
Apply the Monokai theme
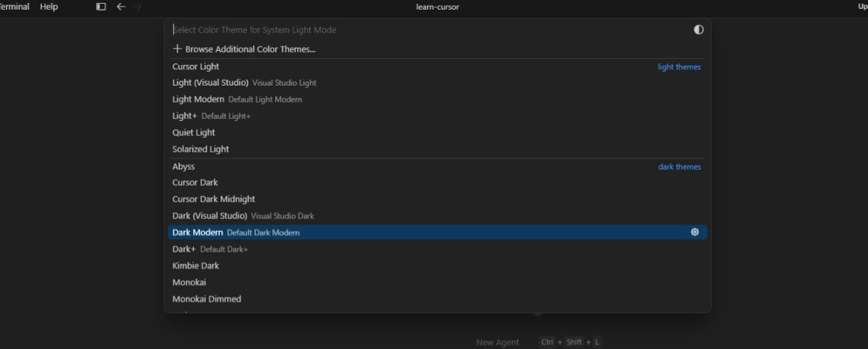437,282
